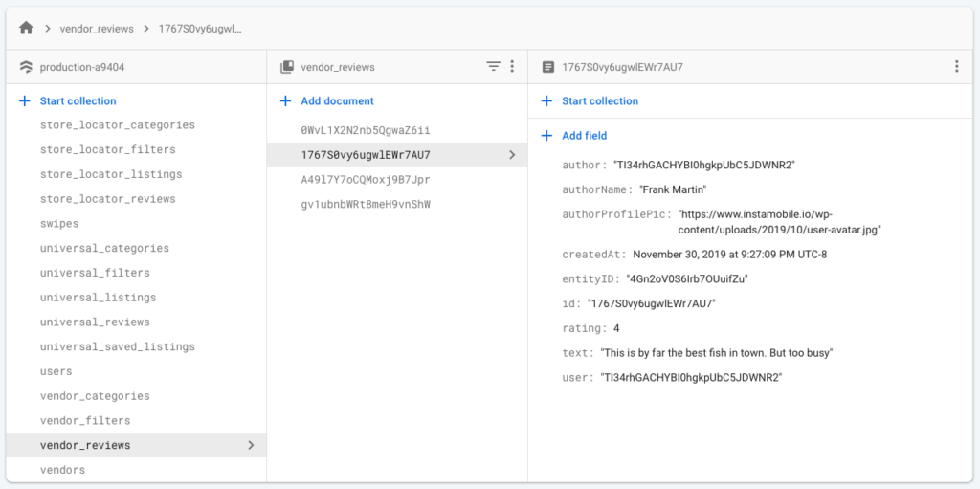The width and height of the screenshot is (980, 489).
Task: Open document gv1ubnbWRt8meH9vnShW
Action: click(366, 204)
